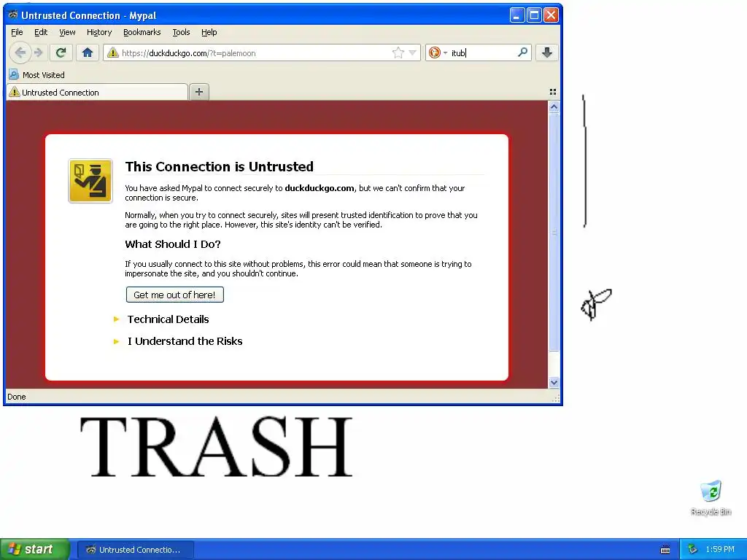Viewport: 747px width, 560px height.
Task: Click the tab groups grid icon
Action: point(553,92)
